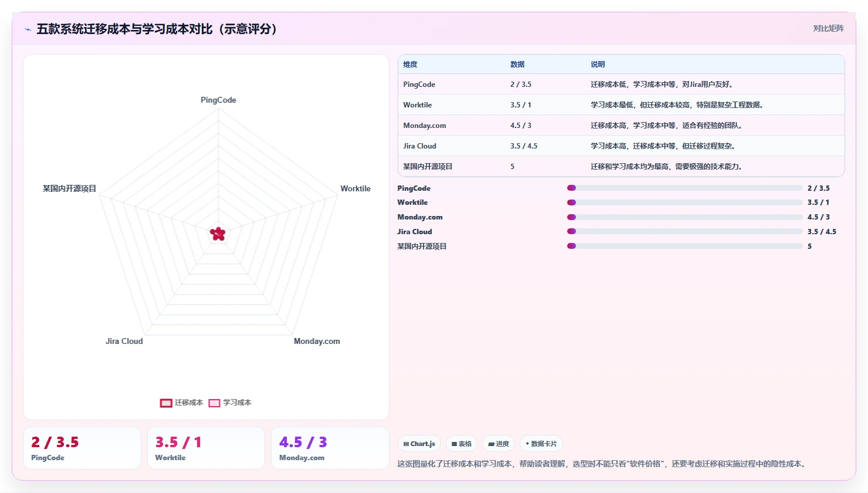Open the Monday.com 4.5 / 3 data card

(x=330, y=448)
